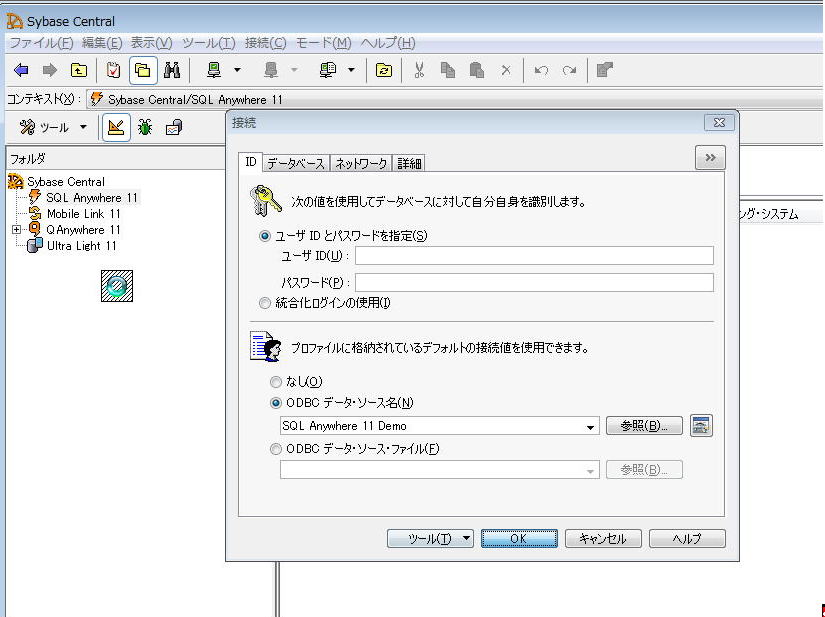Click the binoculars search icon

[172, 70]
